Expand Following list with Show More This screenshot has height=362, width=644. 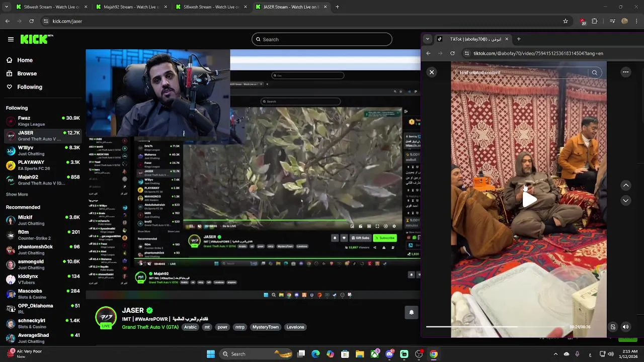tap(17, 195)
